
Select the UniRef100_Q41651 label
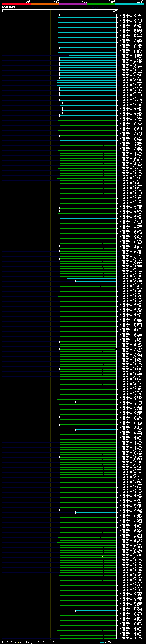(131, 50)
